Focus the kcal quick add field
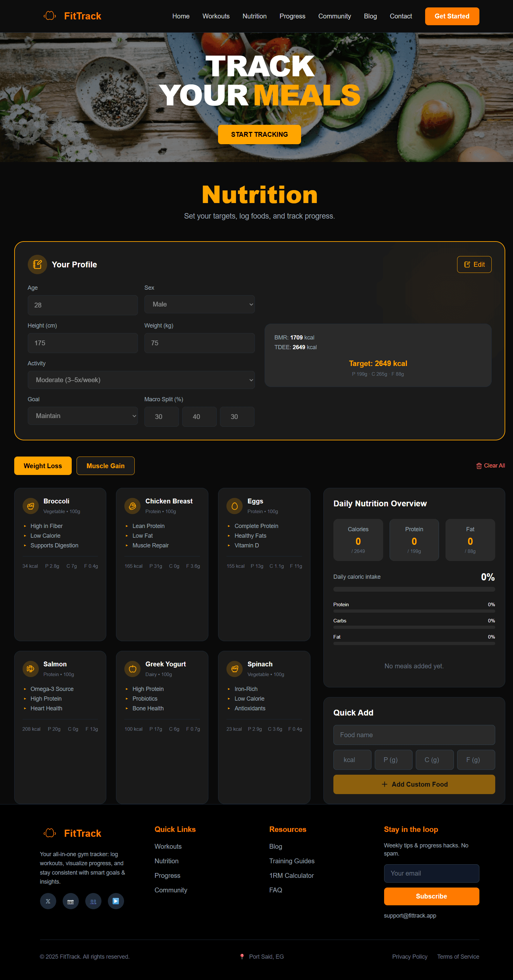 pos(352,760)
